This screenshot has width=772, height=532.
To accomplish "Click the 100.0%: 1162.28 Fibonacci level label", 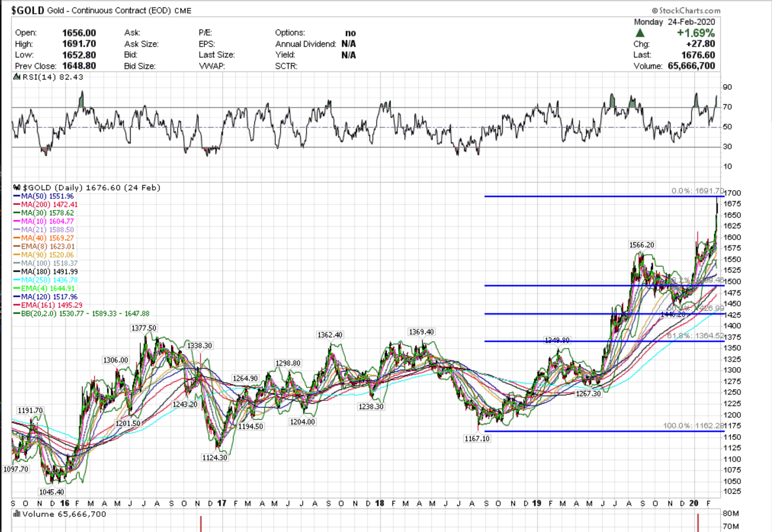I will (693, 426).
